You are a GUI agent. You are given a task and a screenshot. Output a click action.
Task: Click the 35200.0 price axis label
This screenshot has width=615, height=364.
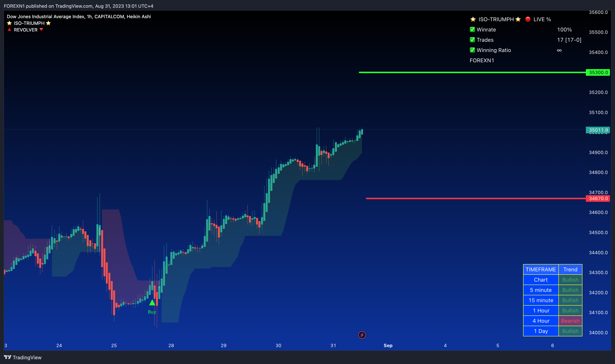pos(598,92)
